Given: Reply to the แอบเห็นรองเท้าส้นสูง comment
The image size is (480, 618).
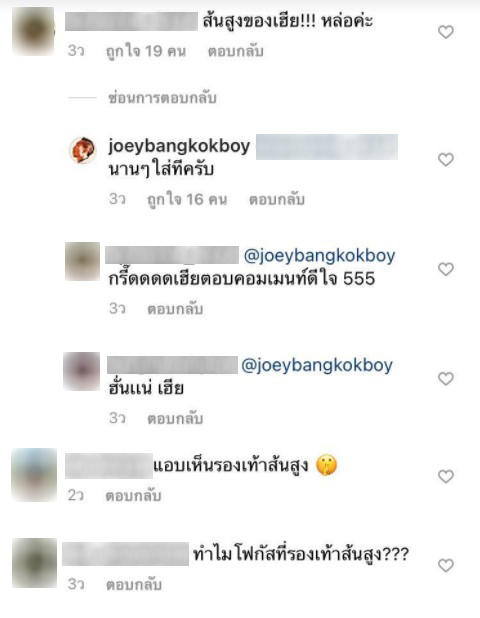Looking at the screenshot, I should pyautogui.click(x=133, y=496).
